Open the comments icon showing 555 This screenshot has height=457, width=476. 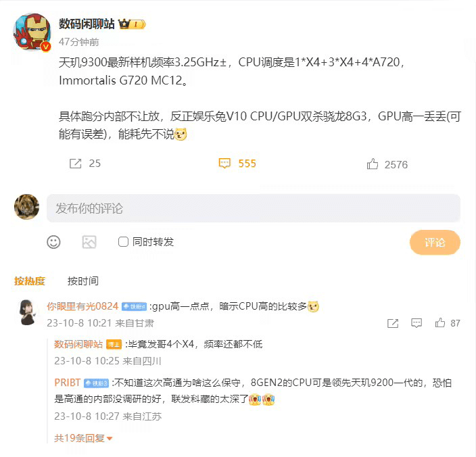[224, 163]
